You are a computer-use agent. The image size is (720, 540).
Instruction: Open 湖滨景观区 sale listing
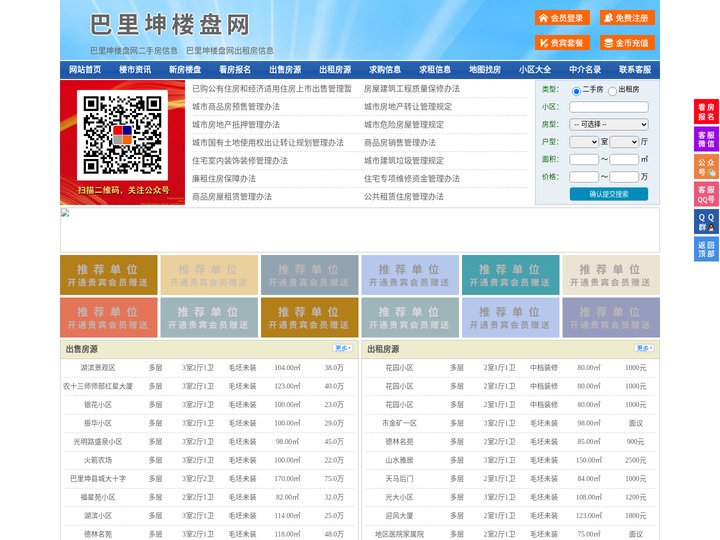[x=98, y=368]
